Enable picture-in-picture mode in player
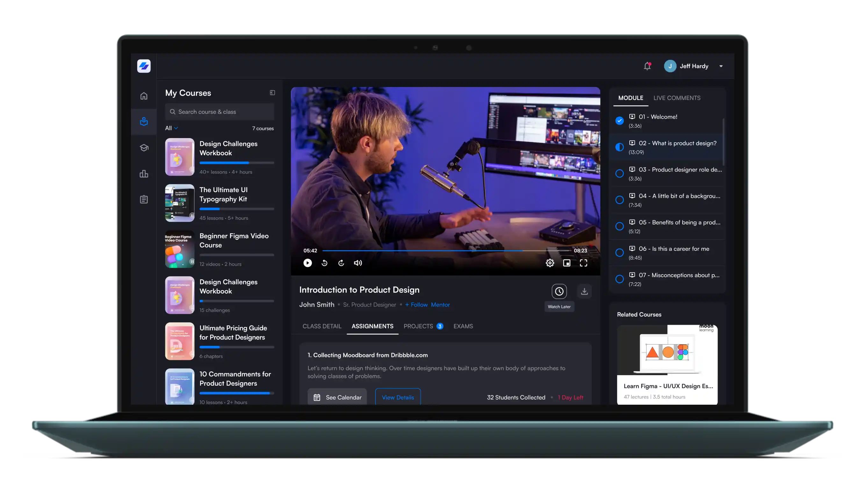This screenshot has width=845, height=504. click(x=567, y=262)
